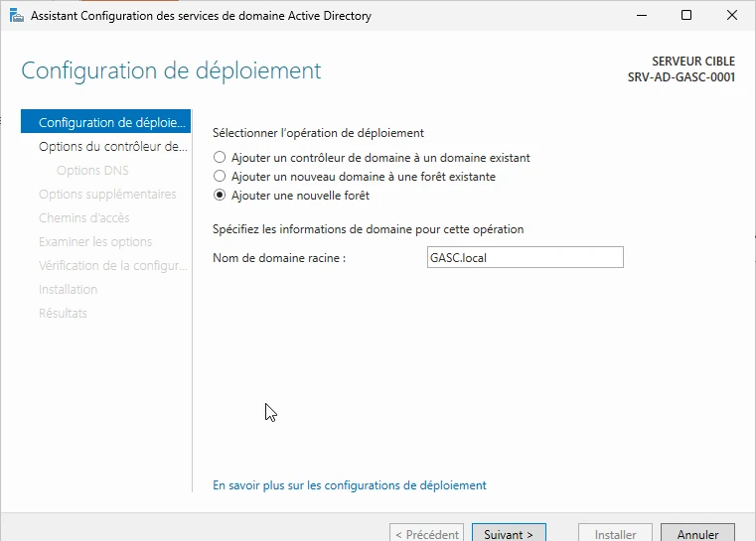
Task: Maximize the wizard window
Action: tap(686, 16)
